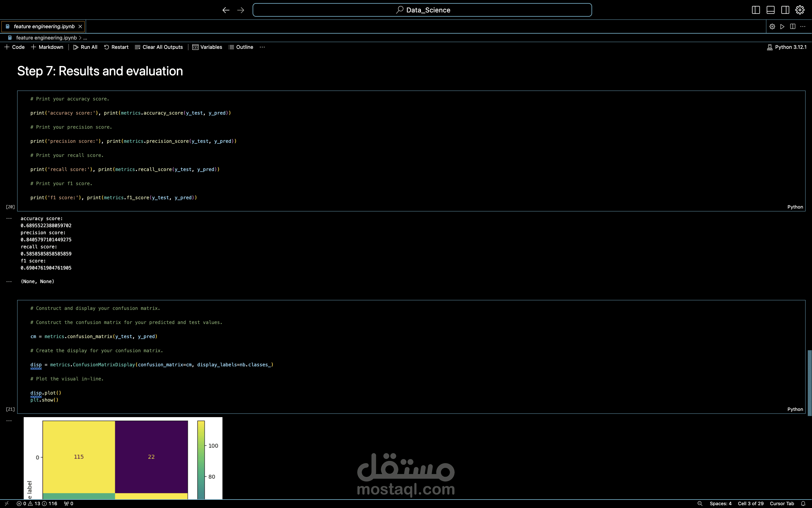Click the 115 cell in confusion matrix
The image size is (812, 508).
coord(79,457)
